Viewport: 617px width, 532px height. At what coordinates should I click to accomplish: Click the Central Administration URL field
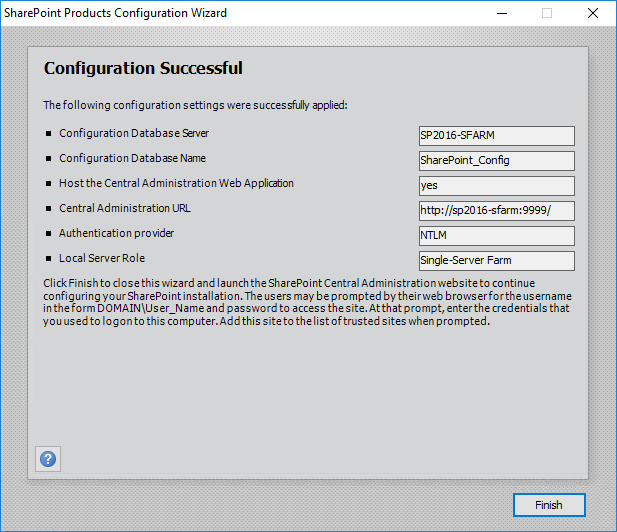click(x=497, y=211)
